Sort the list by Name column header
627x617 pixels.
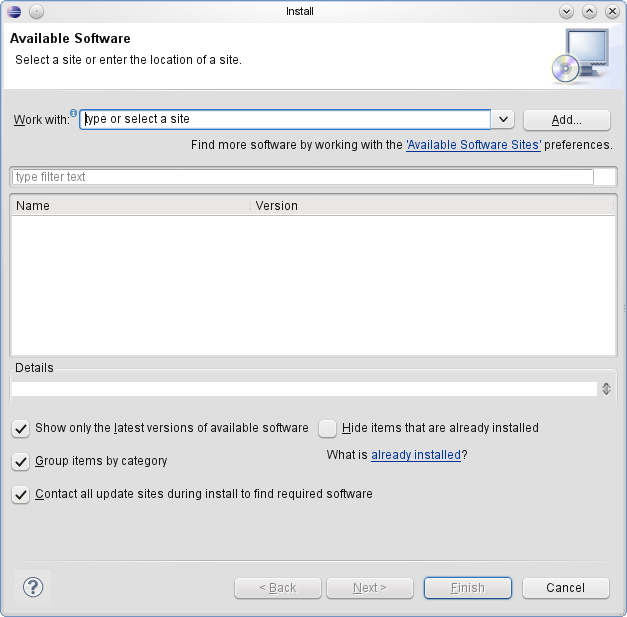130,205
